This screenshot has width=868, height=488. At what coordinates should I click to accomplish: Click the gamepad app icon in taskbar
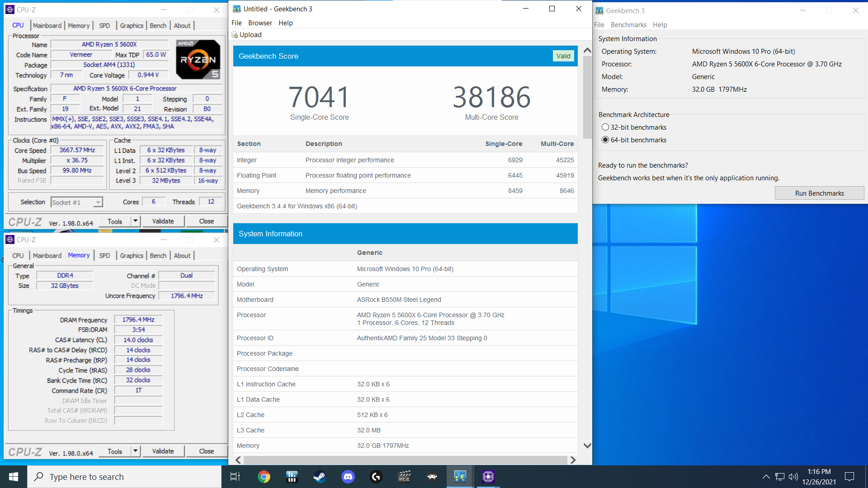click(432, 477)
